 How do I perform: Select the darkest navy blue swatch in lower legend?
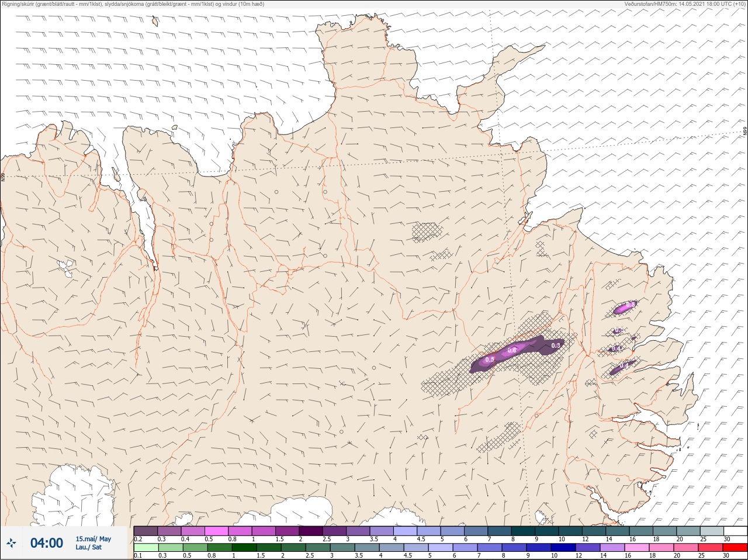(563, 548)
